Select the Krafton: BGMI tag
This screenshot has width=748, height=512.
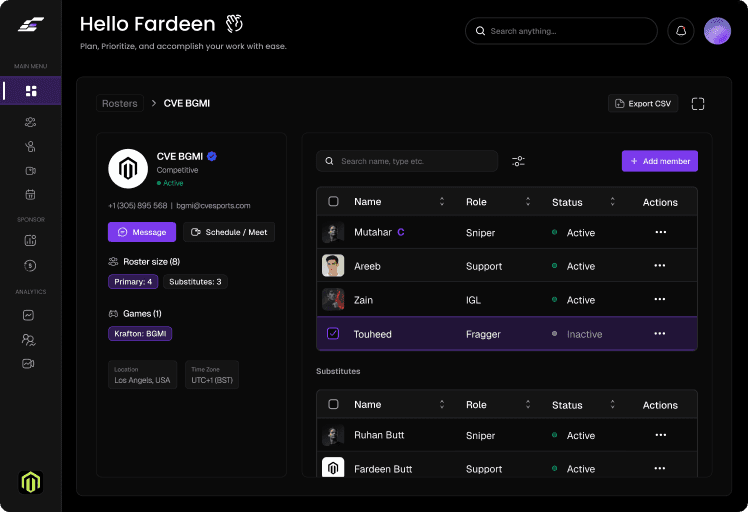pos(140,334)
